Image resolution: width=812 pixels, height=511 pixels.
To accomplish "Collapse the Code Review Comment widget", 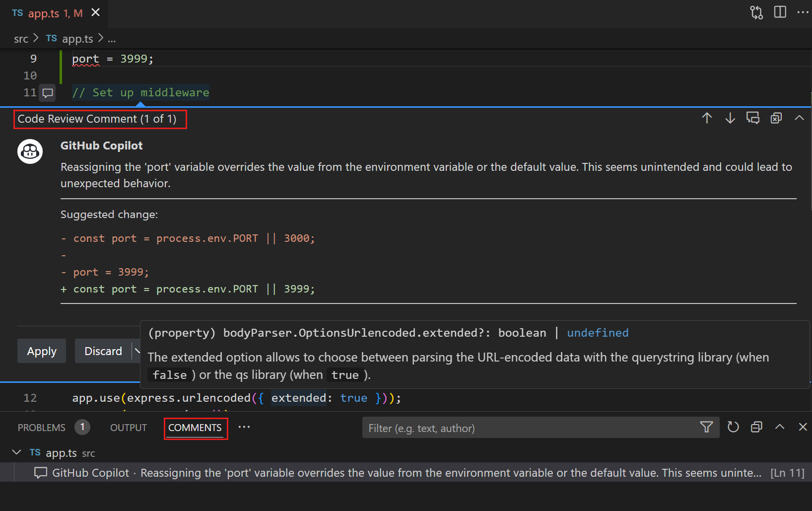I will (x=799, y=118).
